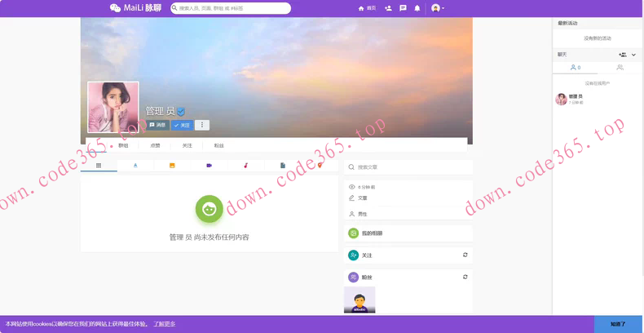Viewport: 644px width, 333px height.
Task: Toggle the 关注 follow button
Action: pos(182,125)
